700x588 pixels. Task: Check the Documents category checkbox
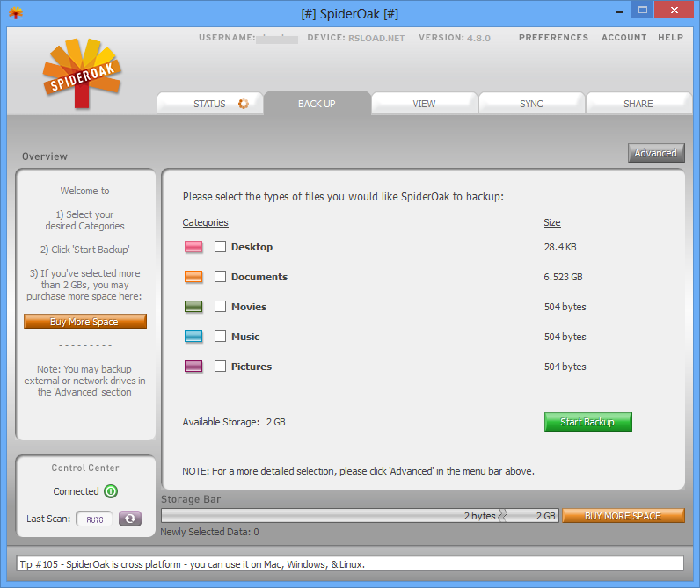tap(220, 277)
